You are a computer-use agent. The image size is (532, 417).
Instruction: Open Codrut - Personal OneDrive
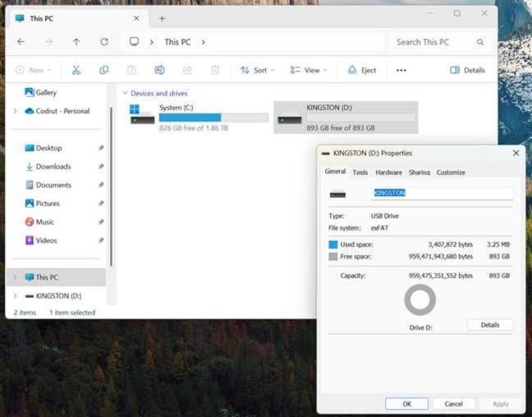(x=57, y=111)
